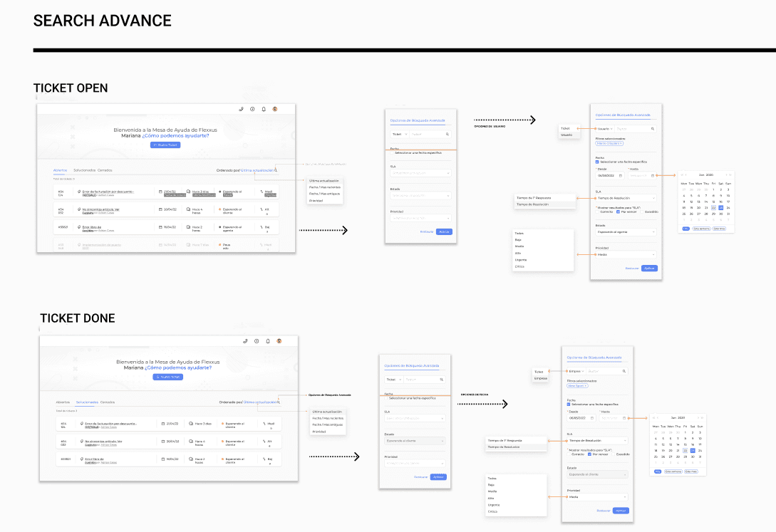Click 'Esta semana' in Ticket Done calendar
This screenshot has width=776, height=532.
point(673,471)
